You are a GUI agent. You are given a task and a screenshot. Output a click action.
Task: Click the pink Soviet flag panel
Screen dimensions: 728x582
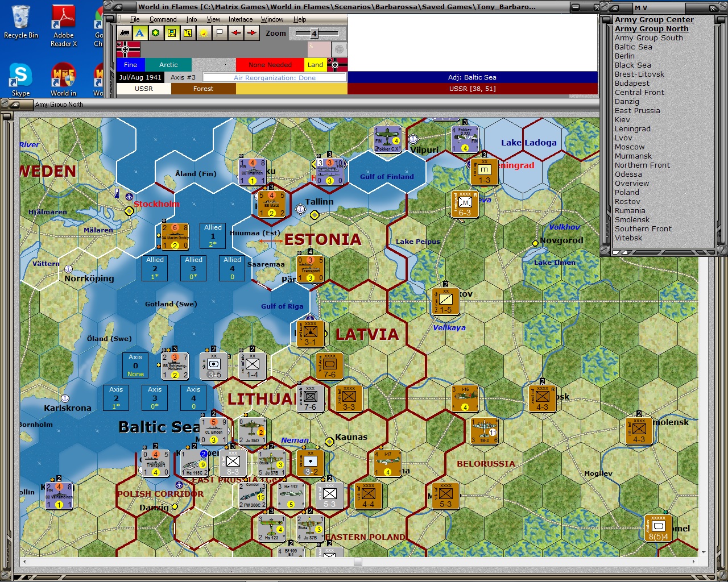(318, 49)
